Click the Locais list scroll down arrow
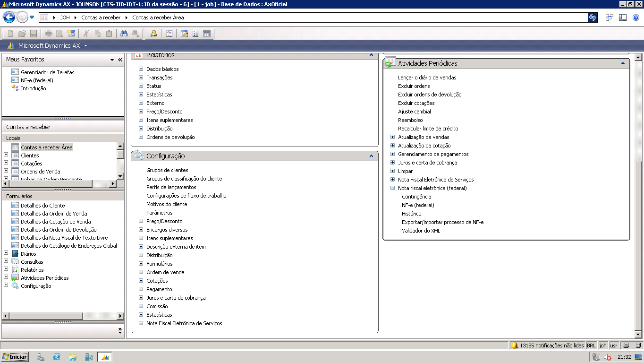The height and width of the screenshot is (363, 644). click(x=120, y=176)
